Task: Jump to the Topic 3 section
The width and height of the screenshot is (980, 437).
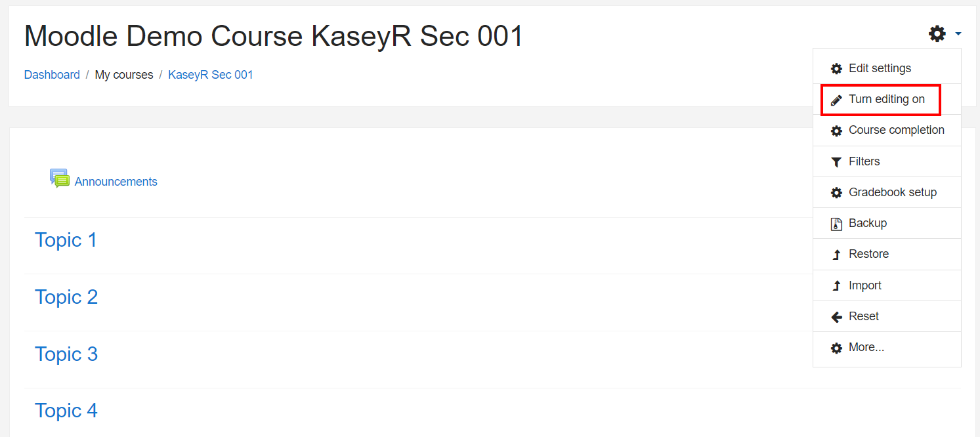Action: (66, 354)
